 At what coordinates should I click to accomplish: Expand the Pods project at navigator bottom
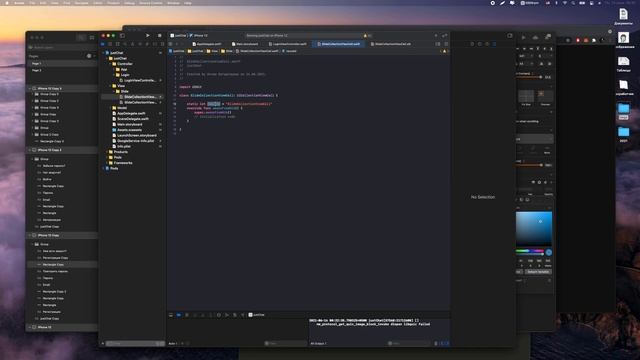[x=103, y=168]
